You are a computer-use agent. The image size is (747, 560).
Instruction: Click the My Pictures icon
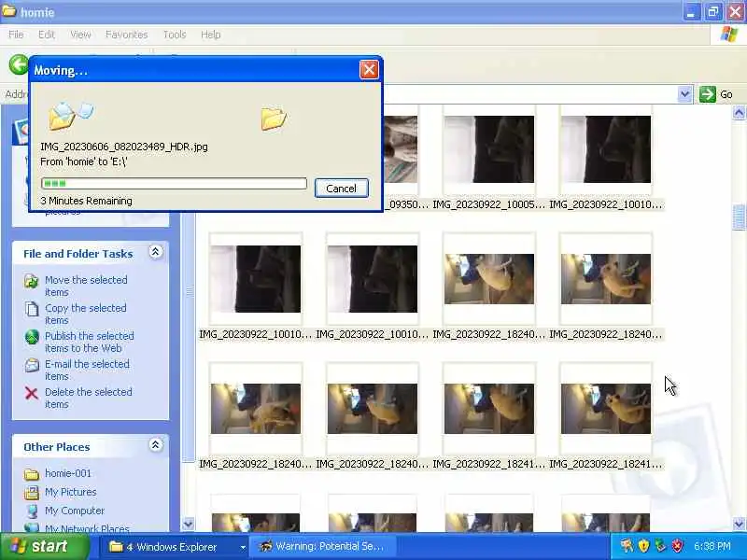(x=32, y=493)
